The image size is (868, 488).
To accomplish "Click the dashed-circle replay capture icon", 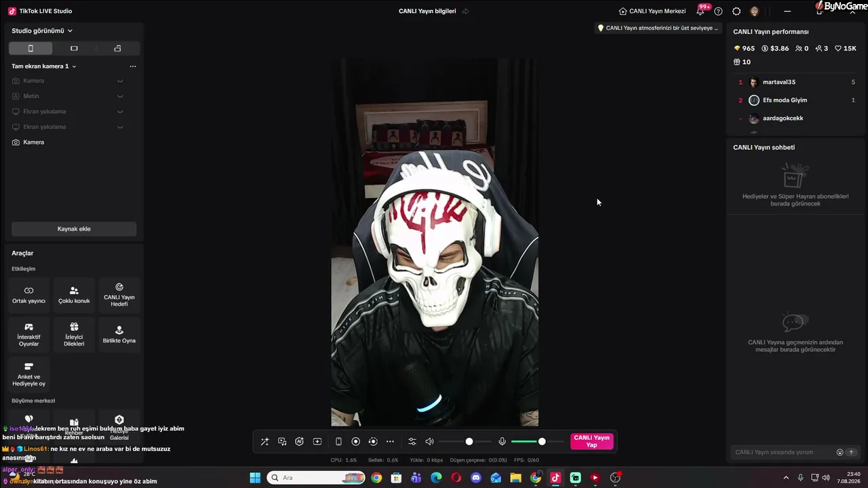I will pyautogui.click(x=372, y=441).
